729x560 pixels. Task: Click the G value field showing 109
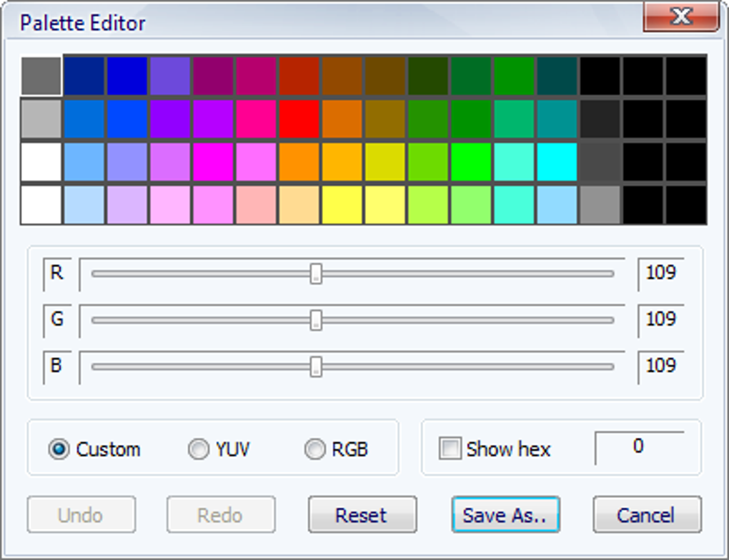click(660, 320)
